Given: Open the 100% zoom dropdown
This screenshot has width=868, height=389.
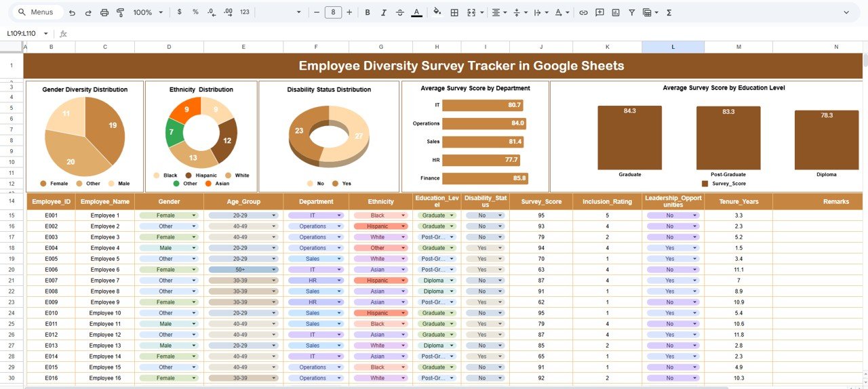Looking at the screenshot, I should coord(148,12).
